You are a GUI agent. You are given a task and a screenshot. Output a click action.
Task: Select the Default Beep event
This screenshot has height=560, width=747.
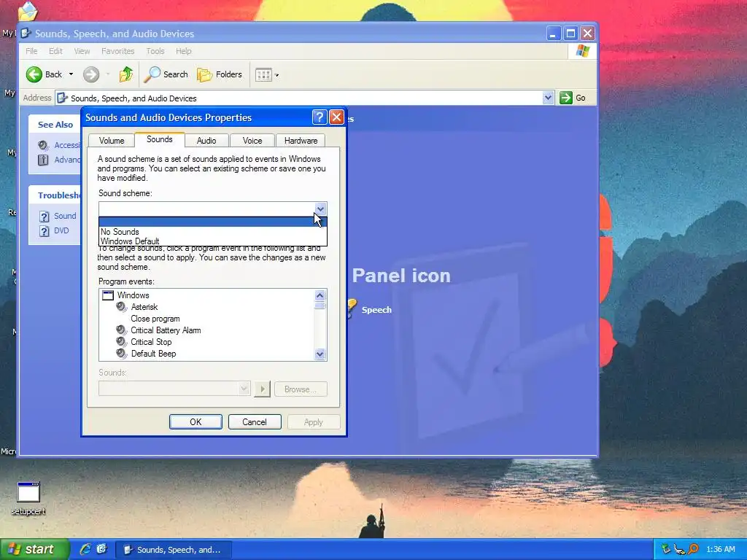tap(153, 354)
